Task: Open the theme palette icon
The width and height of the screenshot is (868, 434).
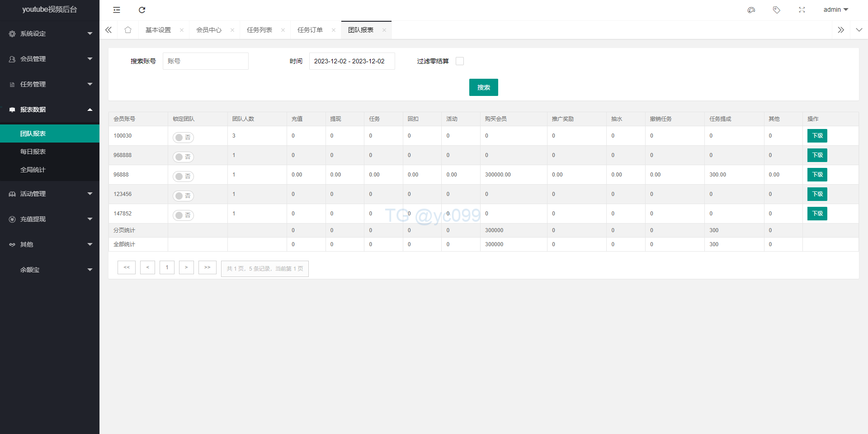Action: click(751, 10)
